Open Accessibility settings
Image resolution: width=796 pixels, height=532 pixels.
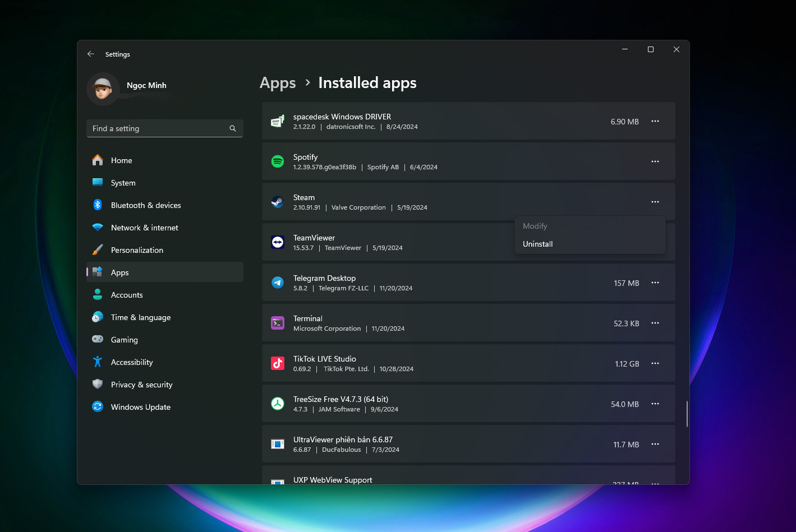pyautogui.click(x=165, y=362)
